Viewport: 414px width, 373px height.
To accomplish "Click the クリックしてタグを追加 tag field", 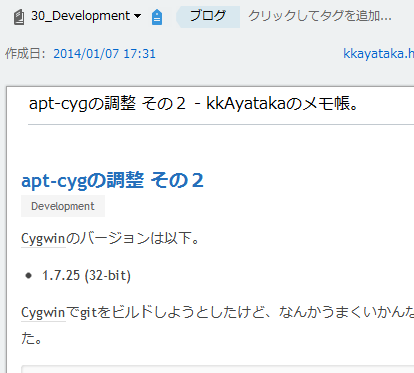I will pyautogui.click(x=320, y=16).
